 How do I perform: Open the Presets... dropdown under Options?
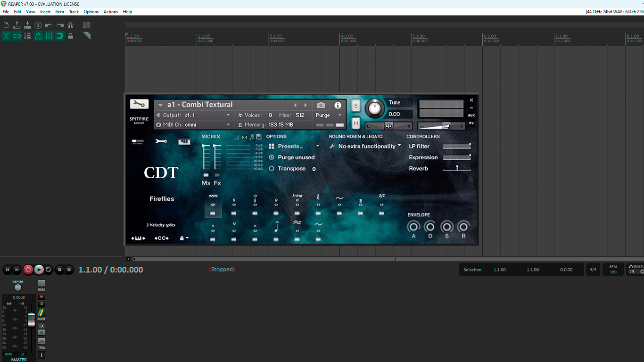pyautogui.click(x=295, y=146)
